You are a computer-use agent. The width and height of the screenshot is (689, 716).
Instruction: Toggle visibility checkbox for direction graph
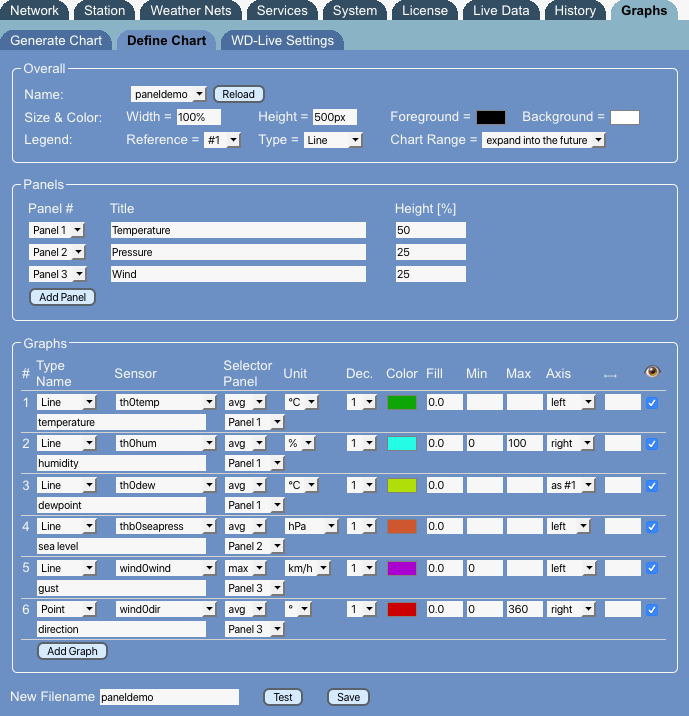[x=652, y=610]
